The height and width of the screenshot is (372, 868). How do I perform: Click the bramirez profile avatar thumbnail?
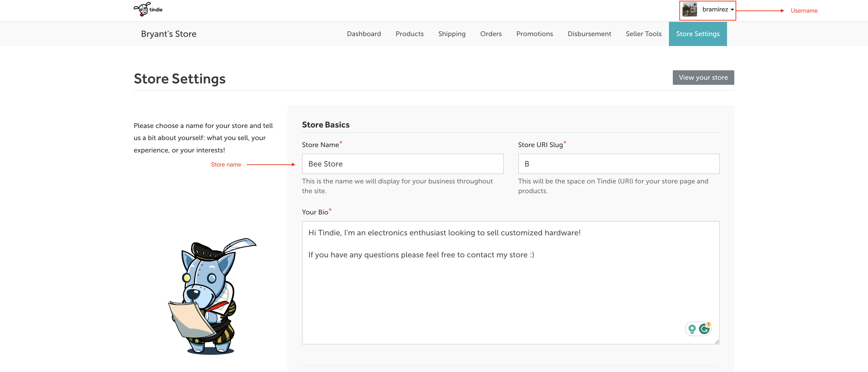(690, 9)
